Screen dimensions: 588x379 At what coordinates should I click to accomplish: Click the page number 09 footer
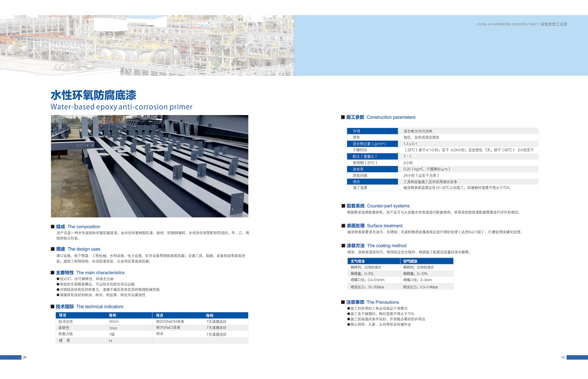click(x=24, y=358)
